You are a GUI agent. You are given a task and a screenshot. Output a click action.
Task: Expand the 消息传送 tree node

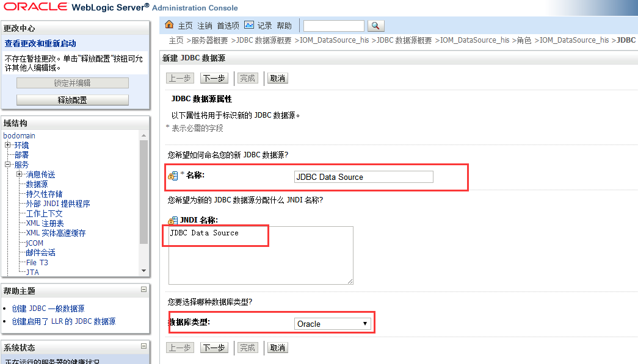pos(19,174)
